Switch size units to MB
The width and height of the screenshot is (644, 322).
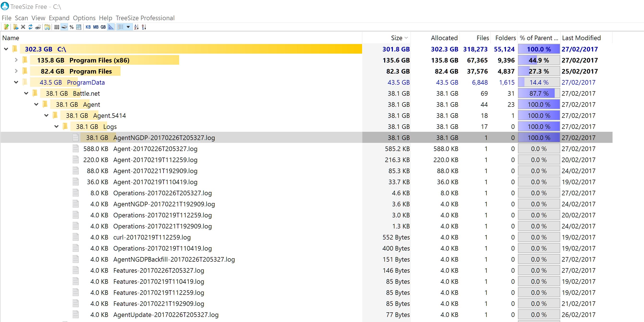pos(96,27)
